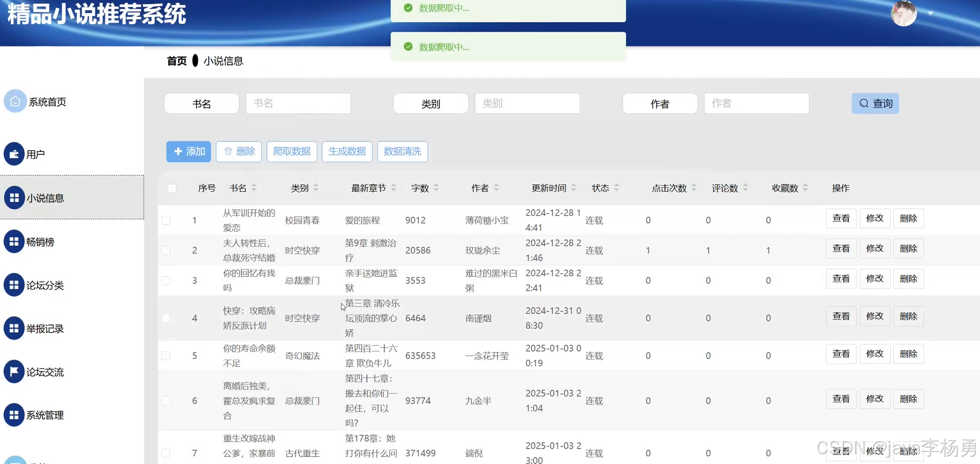Sort the table by 点击次数 column
980x464 pixels.
click(693, 188)
